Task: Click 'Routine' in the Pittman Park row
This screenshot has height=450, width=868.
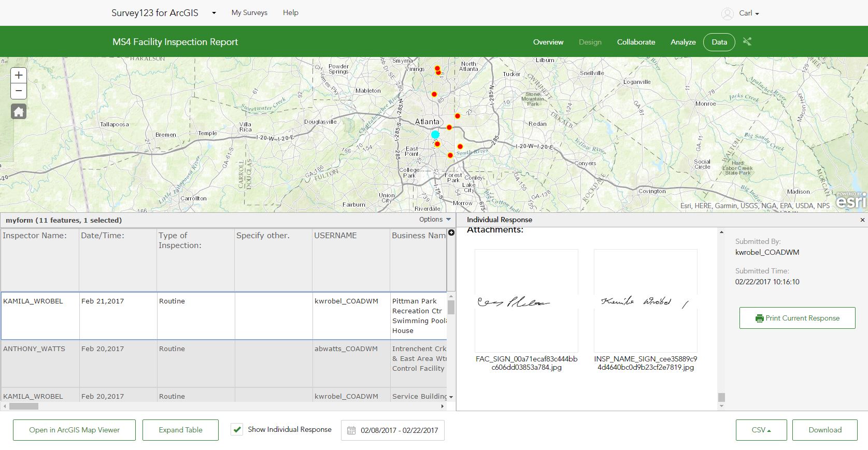Action: pos(196,316)
